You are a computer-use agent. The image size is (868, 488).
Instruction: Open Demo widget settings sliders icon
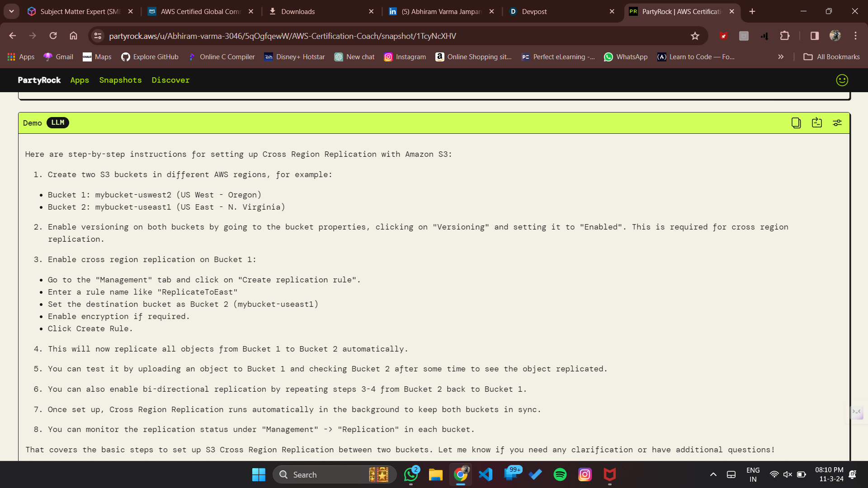837,123
